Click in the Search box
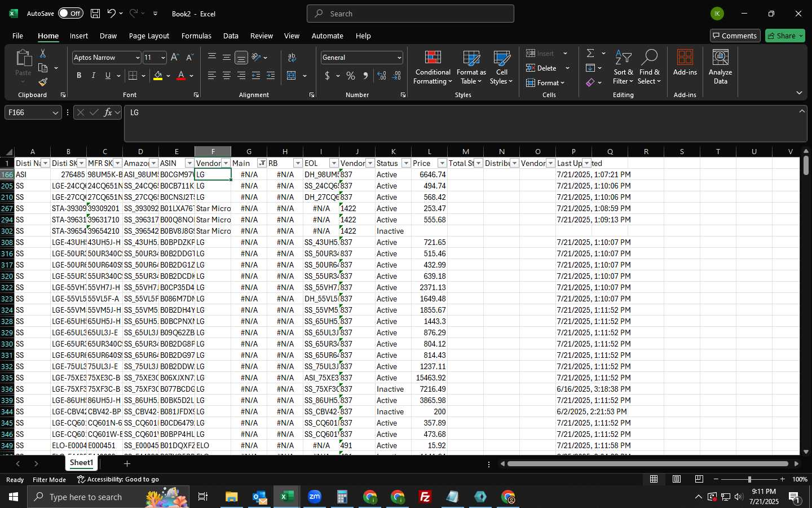Viewport: 812px width, 508px height. (411, 14)
